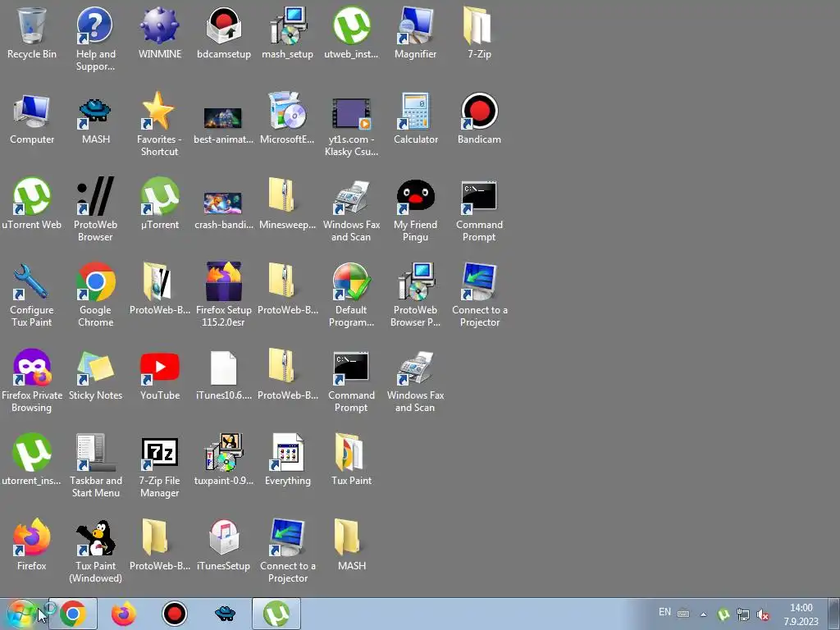Image resolution: width=840 pixels, height=630 pixels.
Task: Select the uTorrent Web desktop shortcut
Action: coord(32,203)
